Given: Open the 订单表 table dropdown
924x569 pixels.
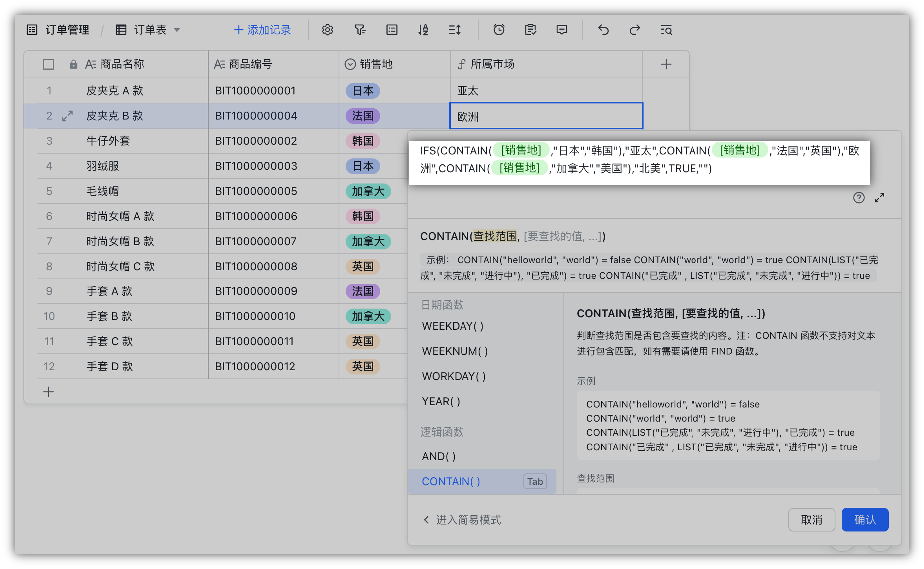Looking at the screenshot, I should [x=177, y=30].
